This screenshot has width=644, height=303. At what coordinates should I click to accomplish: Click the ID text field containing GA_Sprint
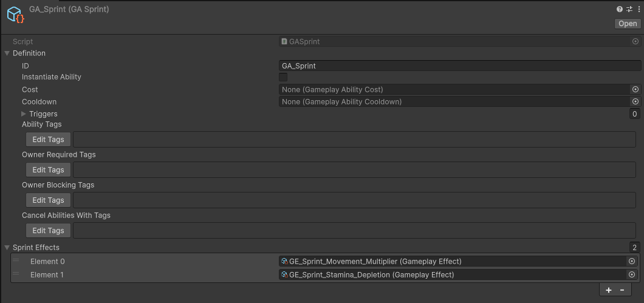(459, 66)
